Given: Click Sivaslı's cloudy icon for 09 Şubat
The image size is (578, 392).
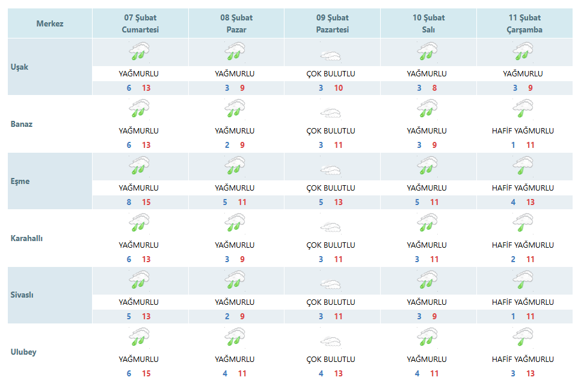Looking at the screenshot, I should tap(331, 284).
